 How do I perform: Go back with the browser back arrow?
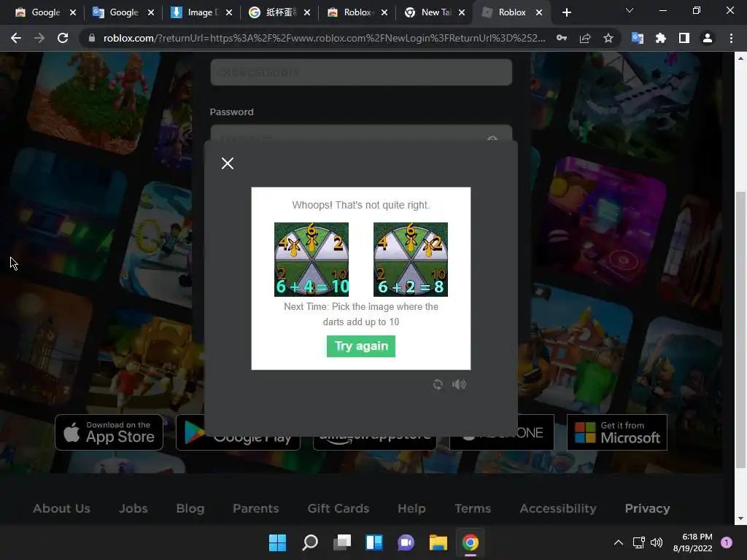pos(16,38)
